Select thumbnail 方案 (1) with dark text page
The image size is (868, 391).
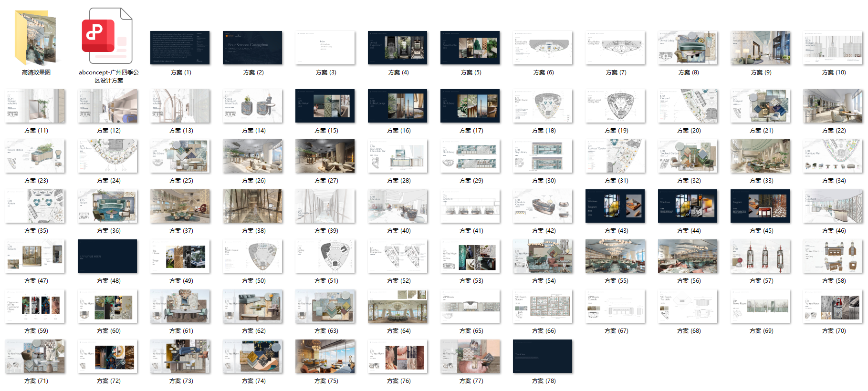(x=180, y=48)
